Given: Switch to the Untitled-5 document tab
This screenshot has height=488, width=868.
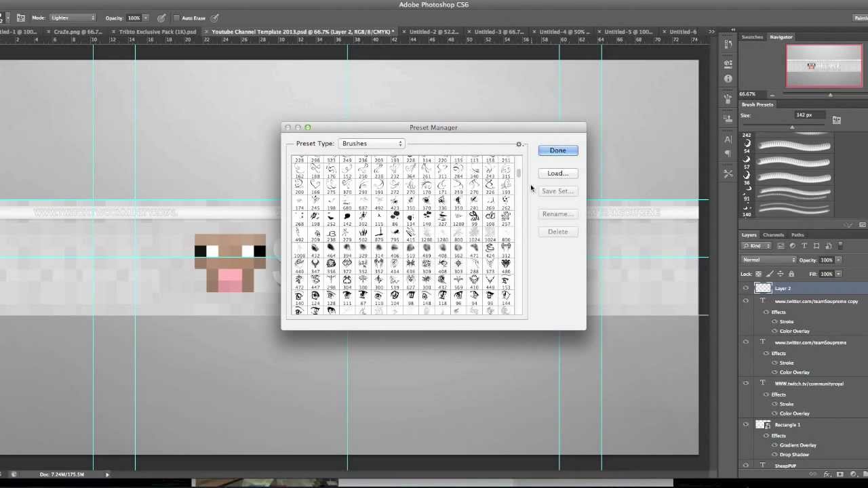Looking at the screenshot, I should pyautogui.click(x=627, y=32).
